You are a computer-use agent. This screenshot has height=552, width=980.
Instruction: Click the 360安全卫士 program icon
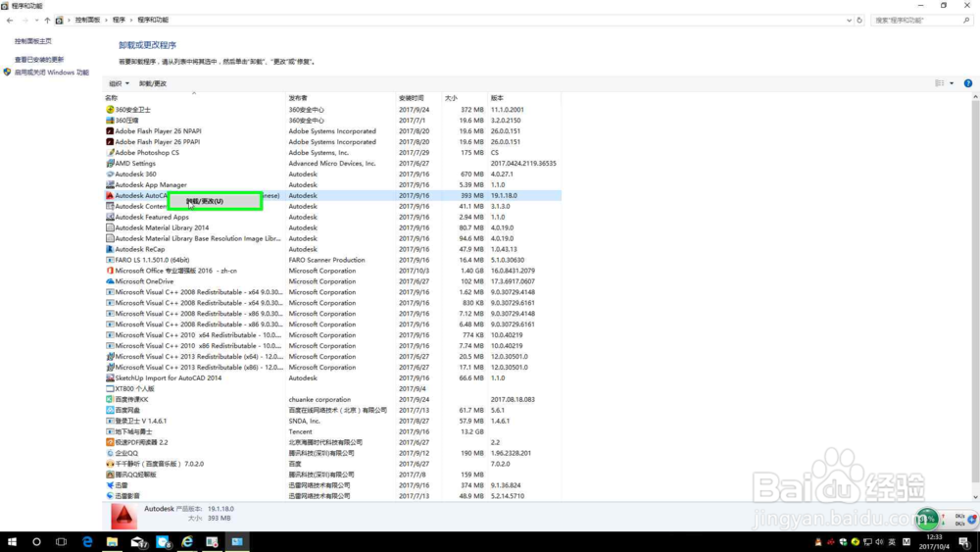pyautogui.click(x=110, y=110)
